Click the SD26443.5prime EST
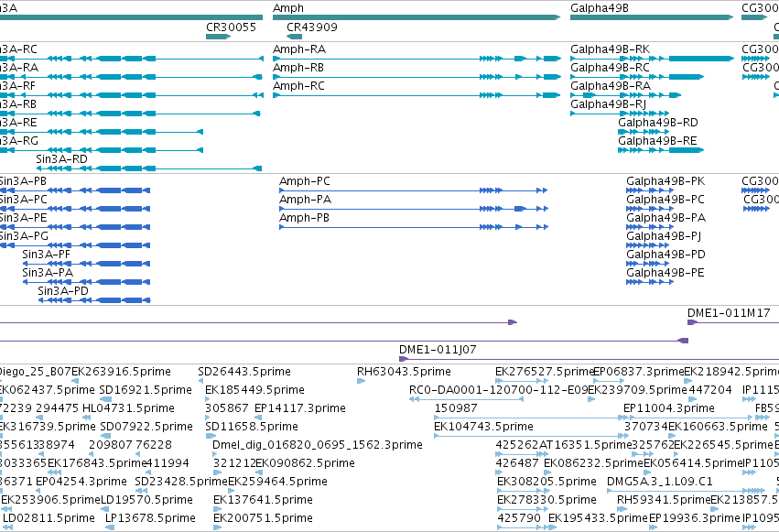 pyautogui.click(x=200, y=381)
